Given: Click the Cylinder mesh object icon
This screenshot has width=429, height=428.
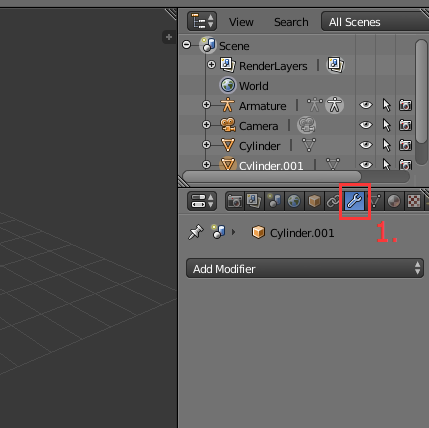Looking at the screenshot, I should pyautogui.click(x=228, y=145).
